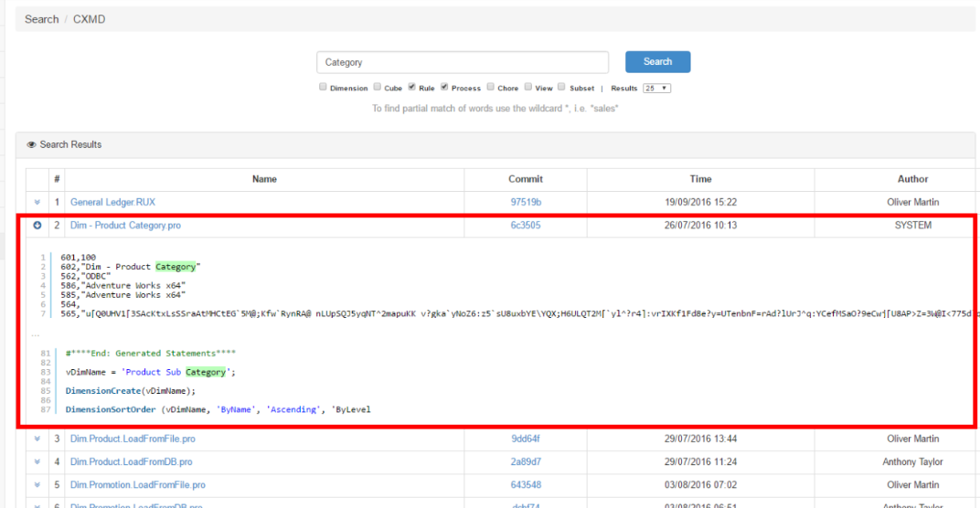Open Dim.Product.LoadFromDB.pro link
Image resolution: width=980 pixels, height=508 pixels.
point(132,461)
